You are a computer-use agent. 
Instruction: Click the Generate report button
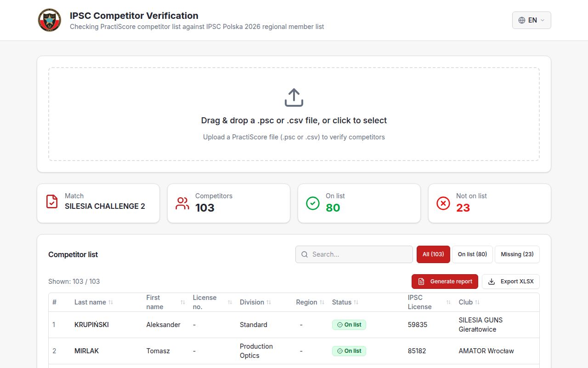(445, 282)
